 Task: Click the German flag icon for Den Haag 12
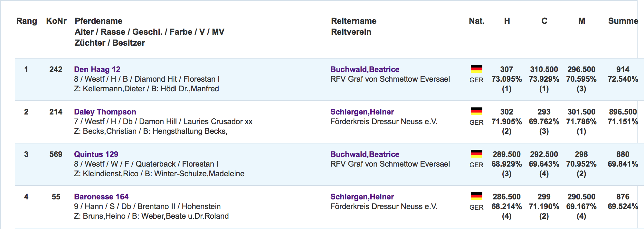point(476,69)
